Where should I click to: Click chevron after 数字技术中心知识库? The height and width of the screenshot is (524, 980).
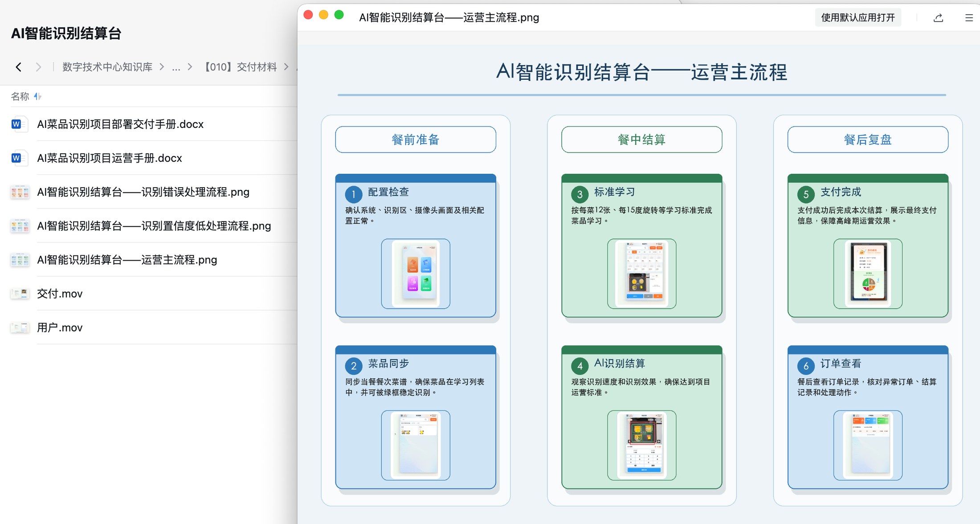click(x=162, y=67)
